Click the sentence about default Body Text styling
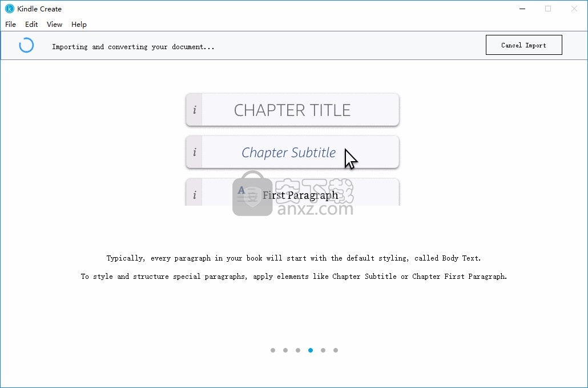 click(x=293, y=258)
